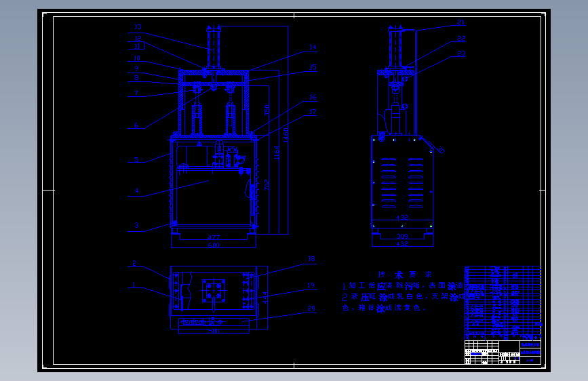588x381 pixels.
Task: Click part callout number 23
Action: 461,54
